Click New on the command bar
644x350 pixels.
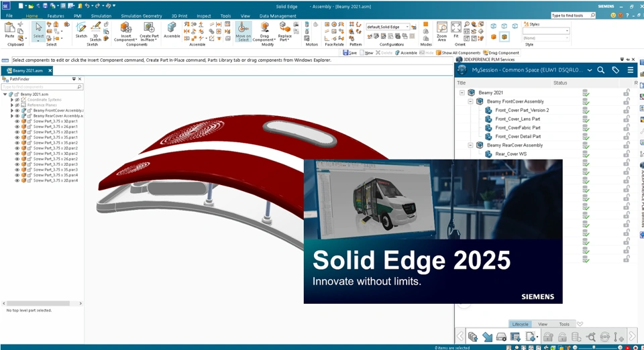coord(366,53)
